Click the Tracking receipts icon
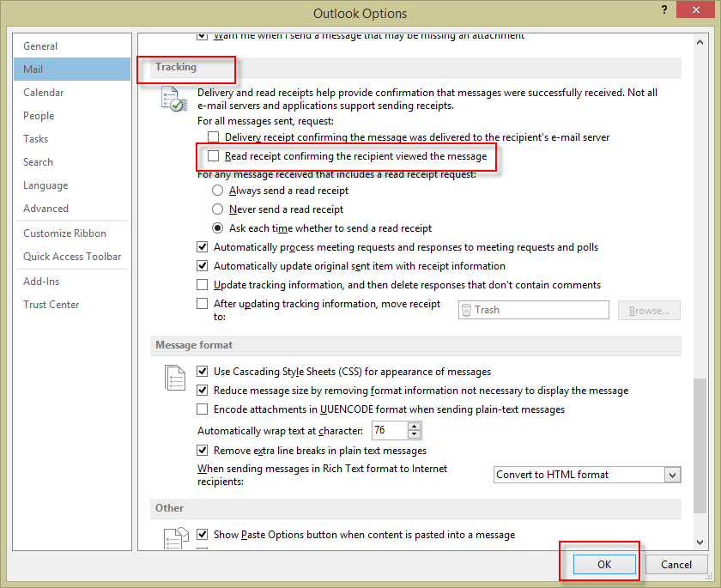 pos(174,99)
